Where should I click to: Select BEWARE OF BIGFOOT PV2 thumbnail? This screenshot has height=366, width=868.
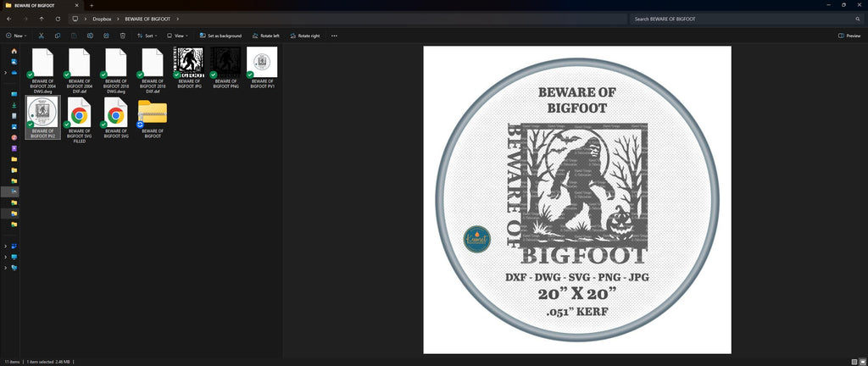42,117
